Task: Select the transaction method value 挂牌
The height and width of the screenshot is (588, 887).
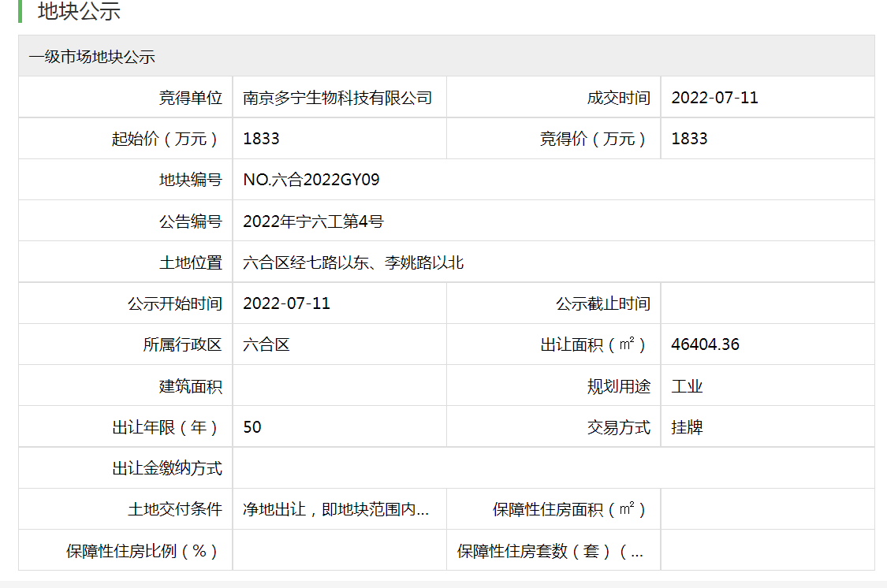Action: [687, 427]
